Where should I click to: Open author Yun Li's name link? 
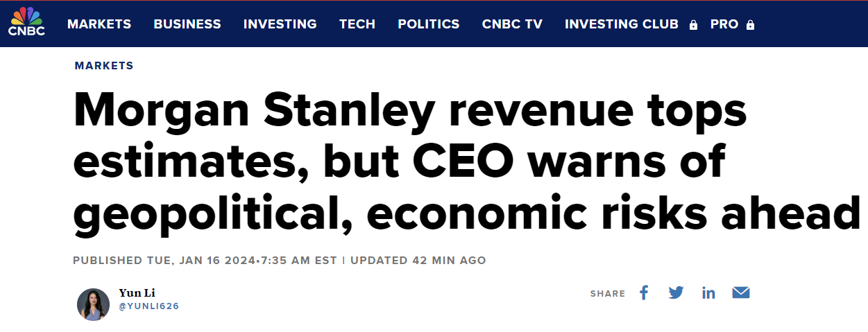pos(137,292)
